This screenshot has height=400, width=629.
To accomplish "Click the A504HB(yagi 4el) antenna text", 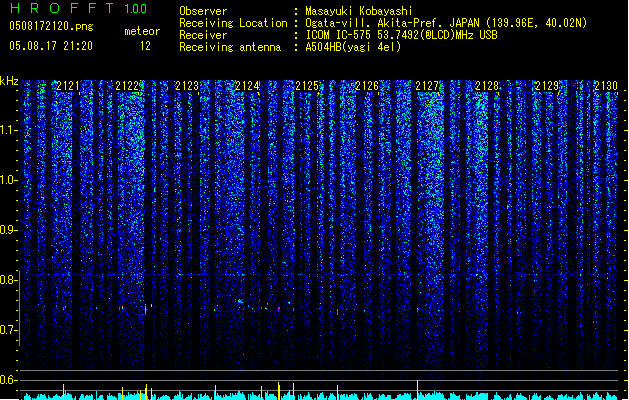I will point(353,47).
